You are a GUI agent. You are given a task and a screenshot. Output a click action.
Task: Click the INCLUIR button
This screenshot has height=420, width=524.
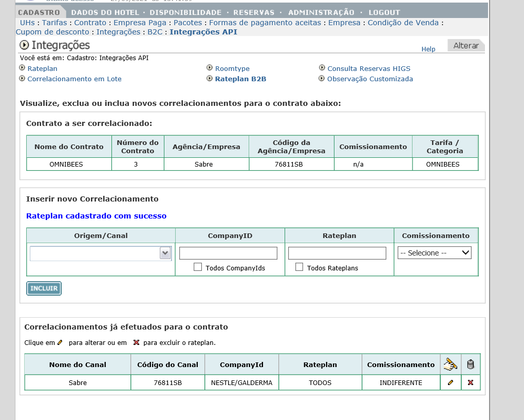44,288
